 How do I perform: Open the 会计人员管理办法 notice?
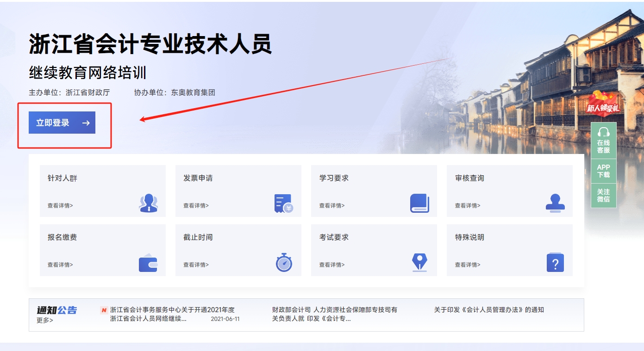tap(488, 309)
